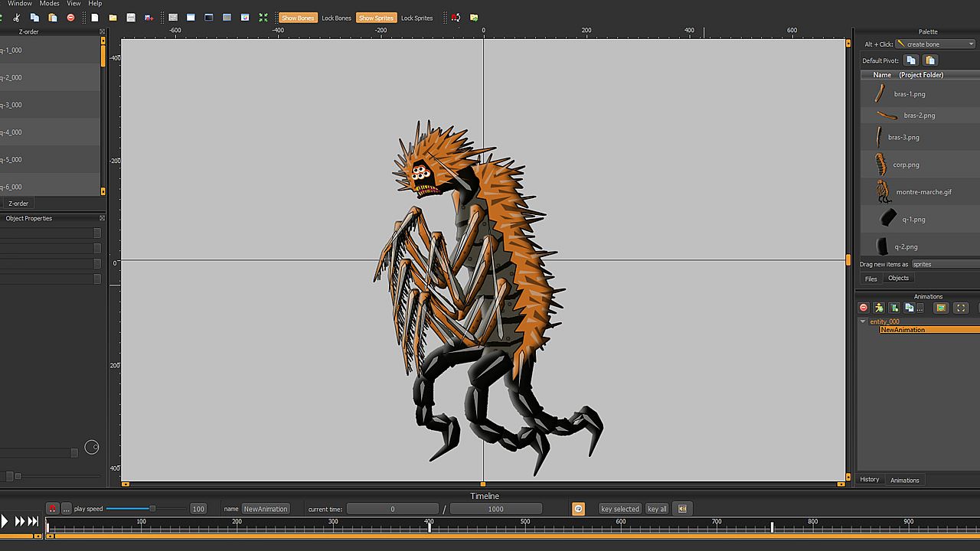Click the 'key selected' button
Image resolution: width=980 pixels, height=551 pixels.
tap(619, 509)
